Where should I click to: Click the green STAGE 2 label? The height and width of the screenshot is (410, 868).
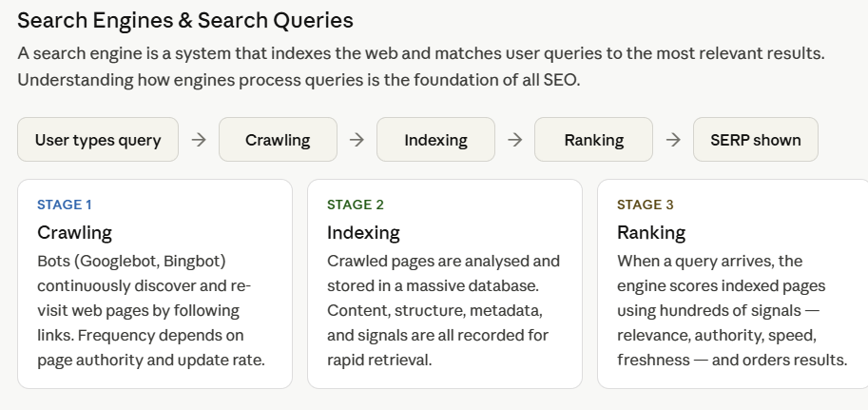[x=356, y=205]
